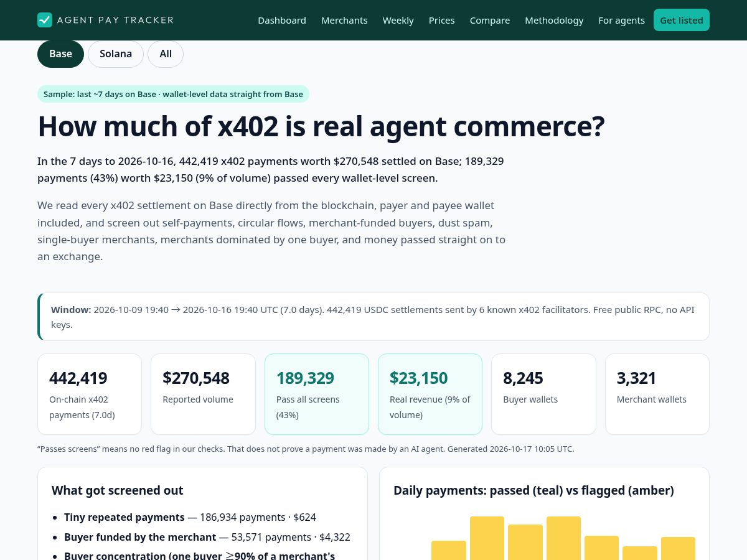View the Methodology page
Image resolution: width=747 pixels, height=560 pixels.
[x=554, y=20]
